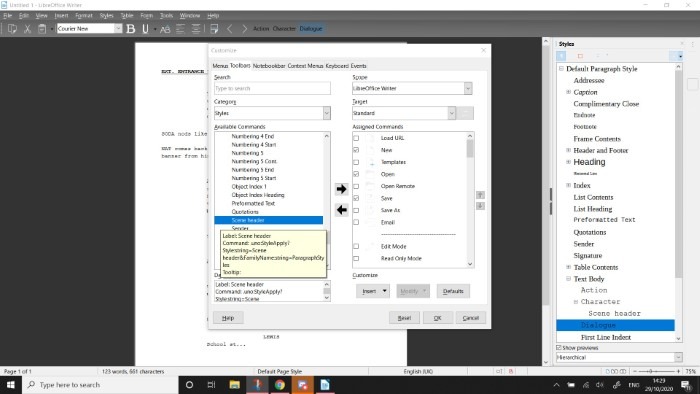The image size is (700, 394).
Task: Open the Format menu
Action: [x=84, y=16]
